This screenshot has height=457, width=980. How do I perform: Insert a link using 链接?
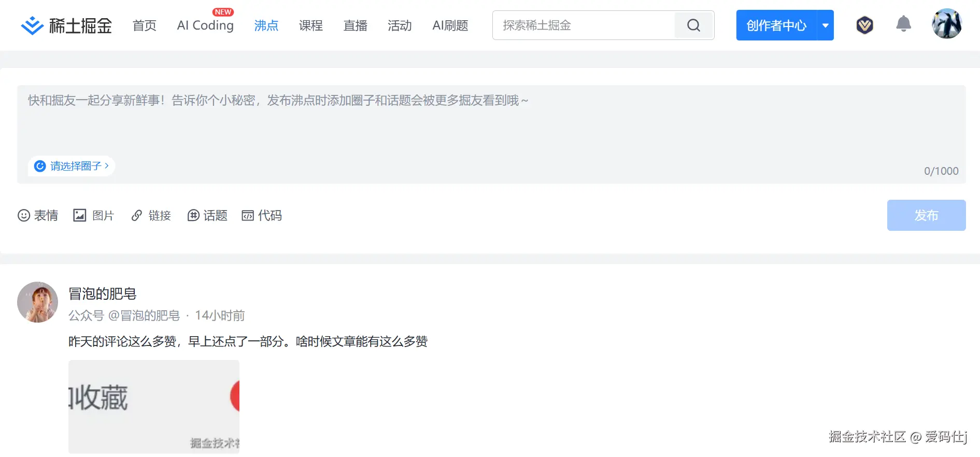tap(151, 215)
